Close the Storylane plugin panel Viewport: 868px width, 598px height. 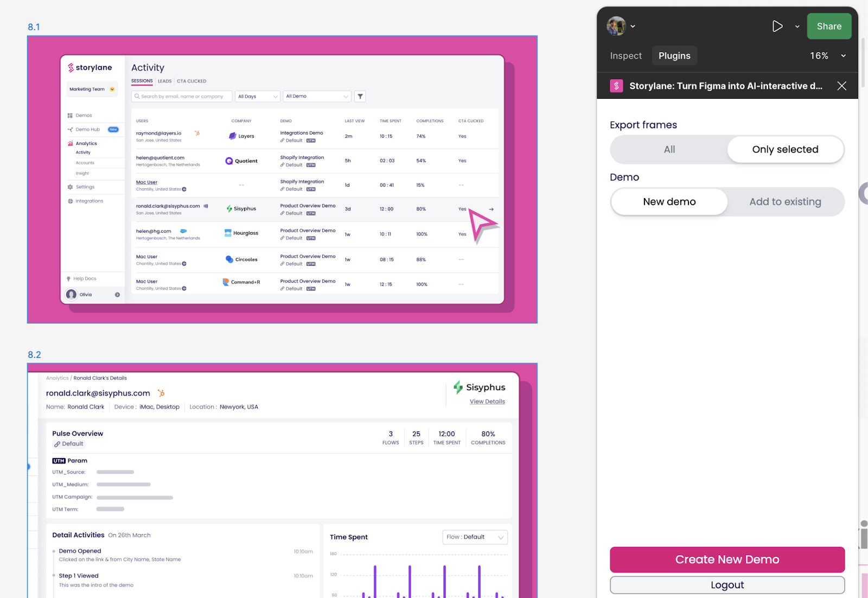tap(841, 86)
